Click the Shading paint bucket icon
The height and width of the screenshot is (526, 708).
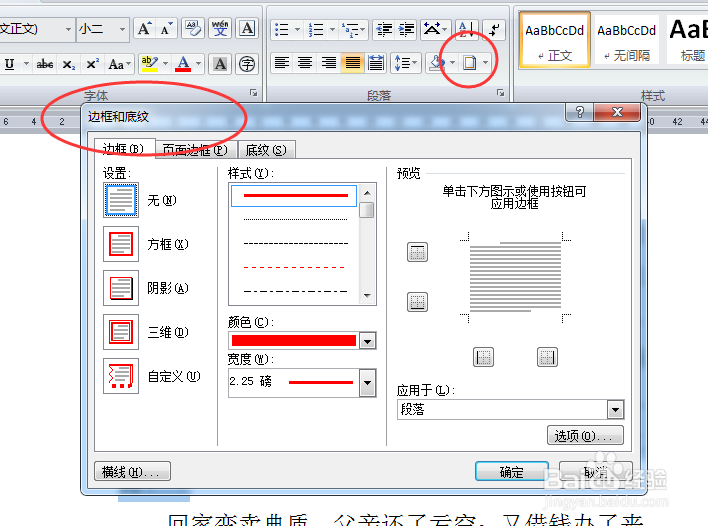[436, 63]
